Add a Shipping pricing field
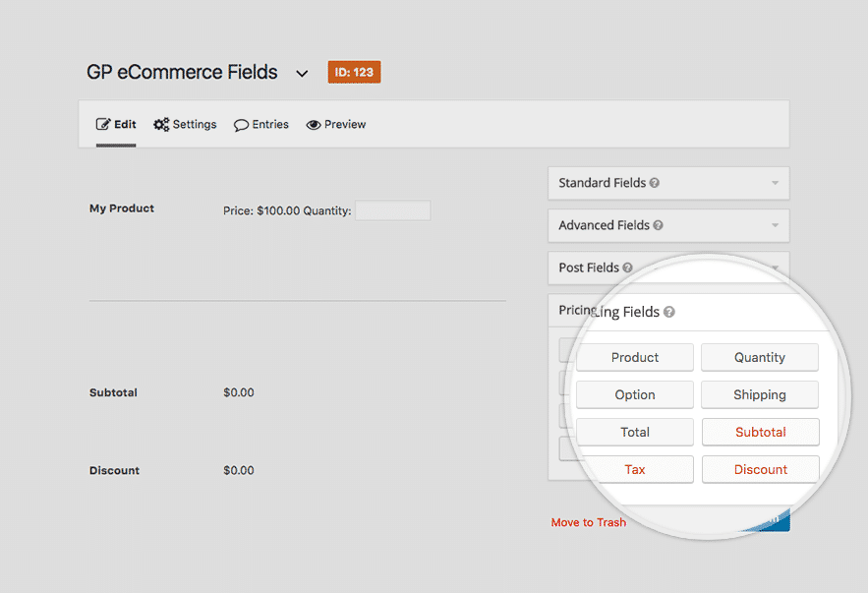 760,394
